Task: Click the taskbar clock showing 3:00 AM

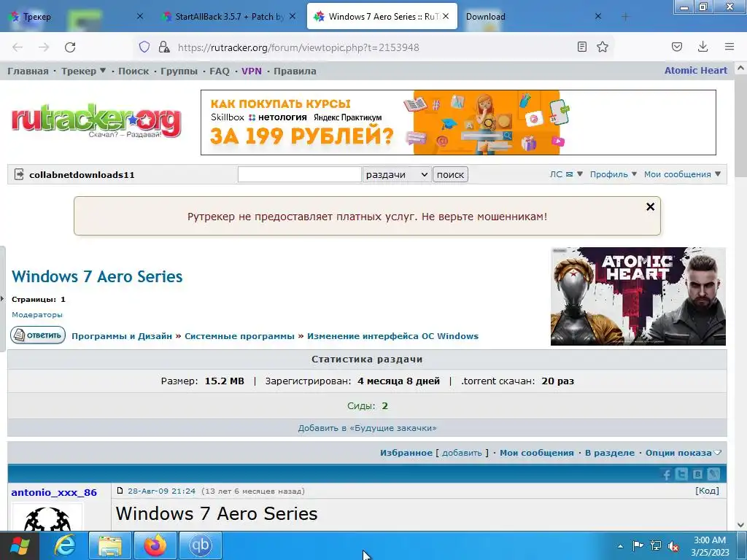Action: [710, 546]
